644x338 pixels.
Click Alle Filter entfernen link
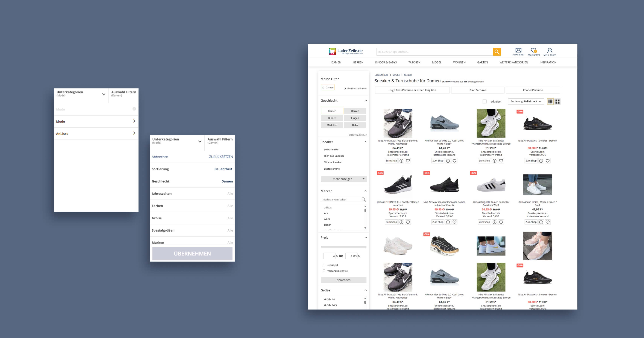coord(356,89)
